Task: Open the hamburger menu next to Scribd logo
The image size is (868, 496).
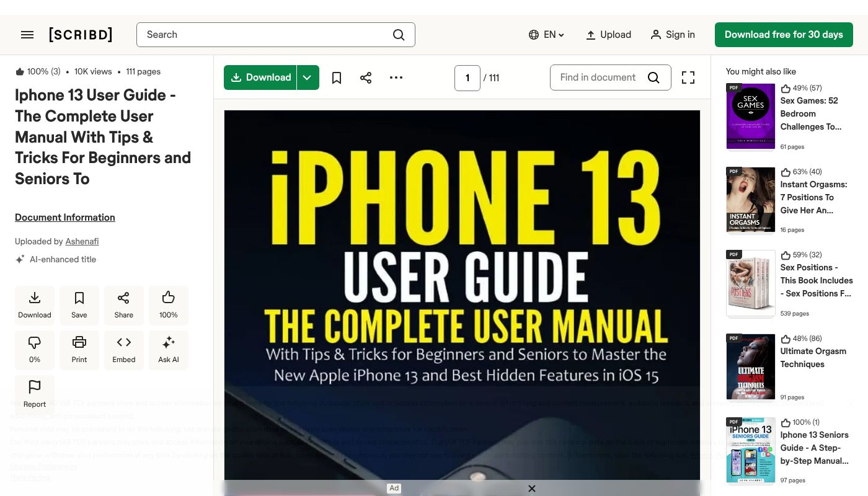Action: (27, 35)
